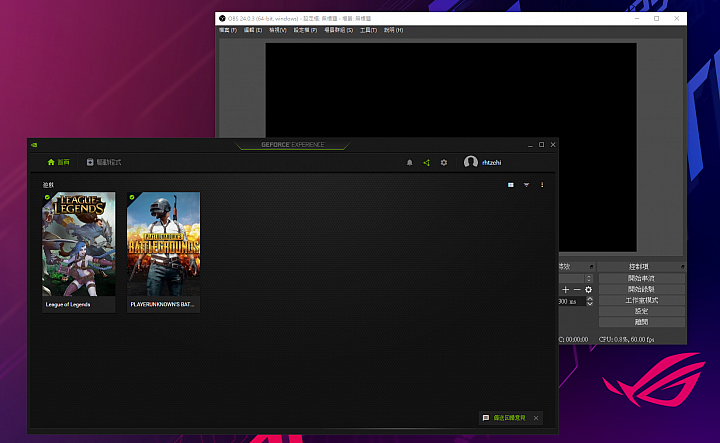
Task: Remove transition with the minus icon
Action: click(x=577, y=290)
